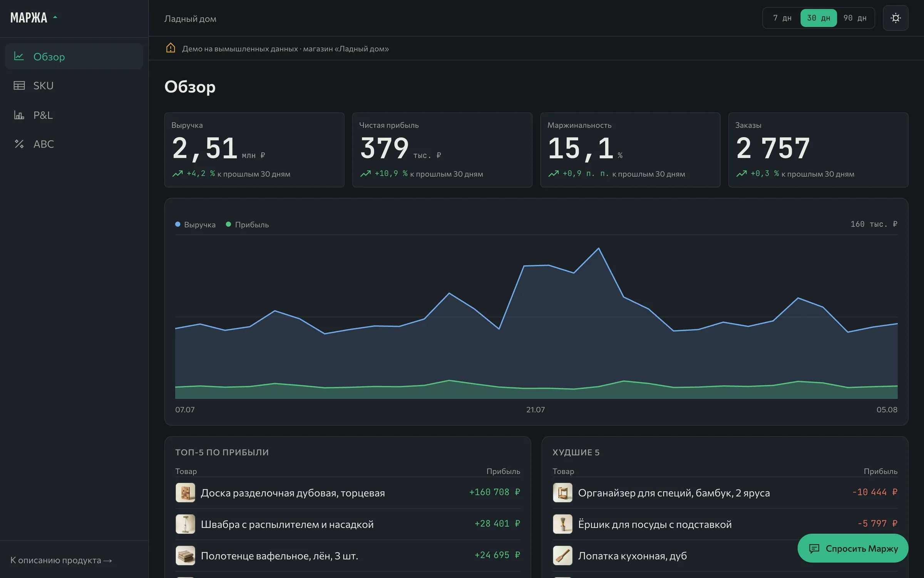The image size is (924, 578).
Task: Open the Маржинальность 15,1 % card
Action: pos(630,150)
